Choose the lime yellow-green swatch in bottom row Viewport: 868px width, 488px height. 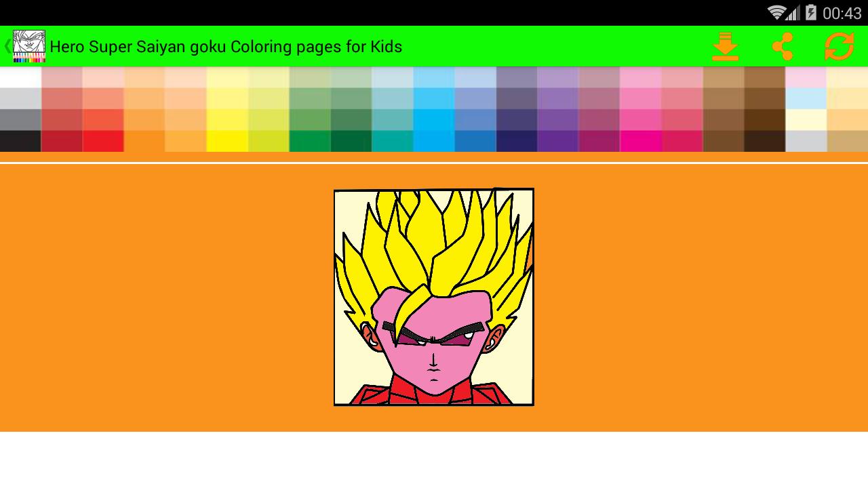coord(269,141)
